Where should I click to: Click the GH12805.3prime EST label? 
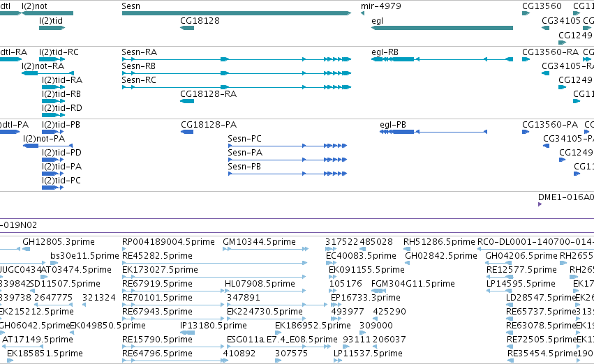point(59,242)
